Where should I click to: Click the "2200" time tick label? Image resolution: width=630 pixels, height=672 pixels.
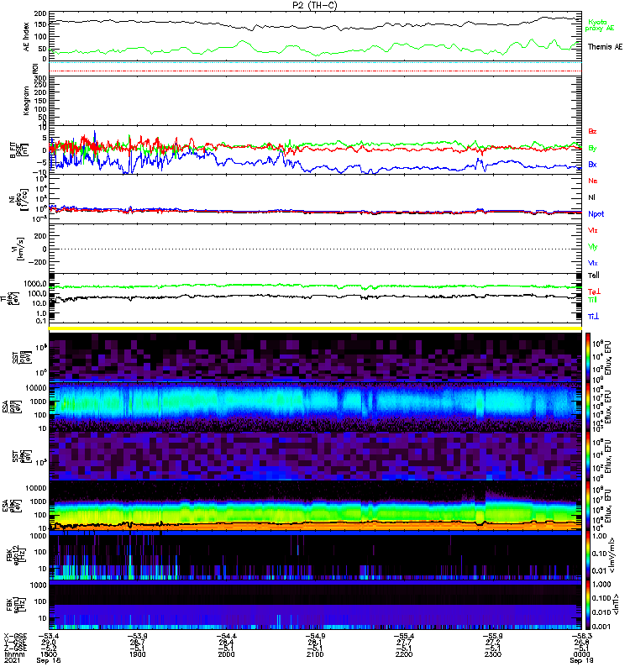click(x=404, y=654)
